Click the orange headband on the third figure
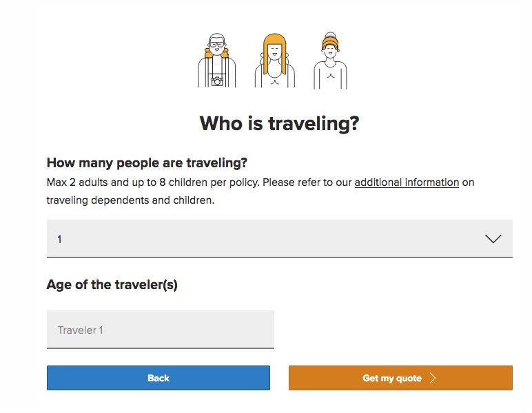 (x=330, y=43)
